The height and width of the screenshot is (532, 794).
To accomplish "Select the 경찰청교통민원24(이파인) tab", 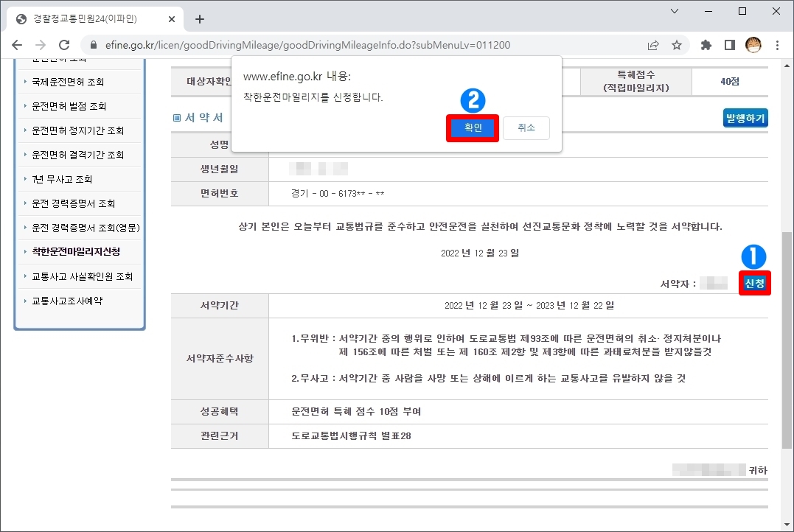I will 94,19.
